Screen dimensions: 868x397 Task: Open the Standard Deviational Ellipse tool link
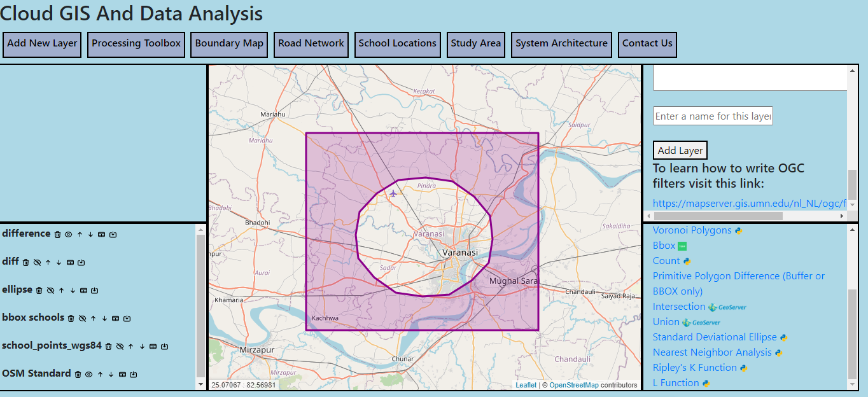(715, 337)
